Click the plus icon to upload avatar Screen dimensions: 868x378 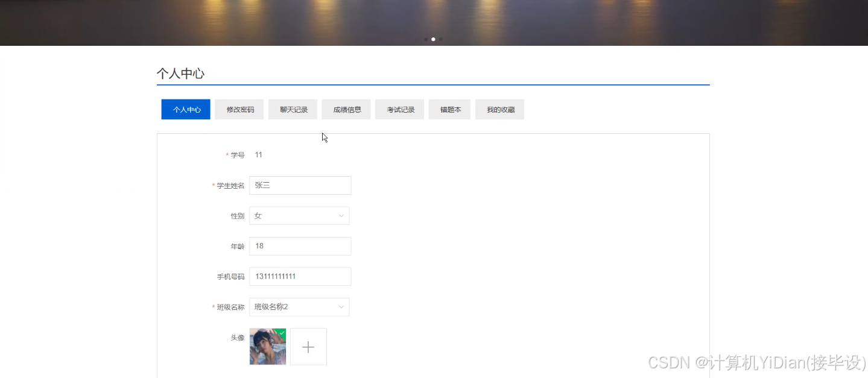pos(308,347)
